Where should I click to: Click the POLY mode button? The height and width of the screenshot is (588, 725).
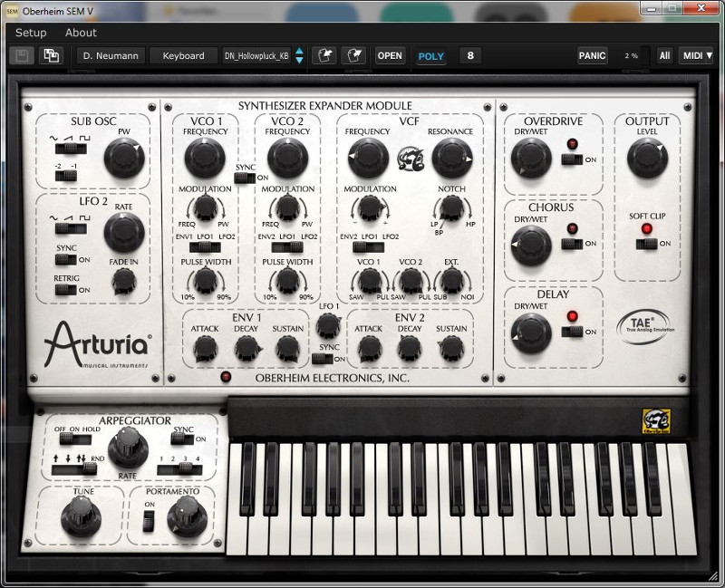click(431, 56)
